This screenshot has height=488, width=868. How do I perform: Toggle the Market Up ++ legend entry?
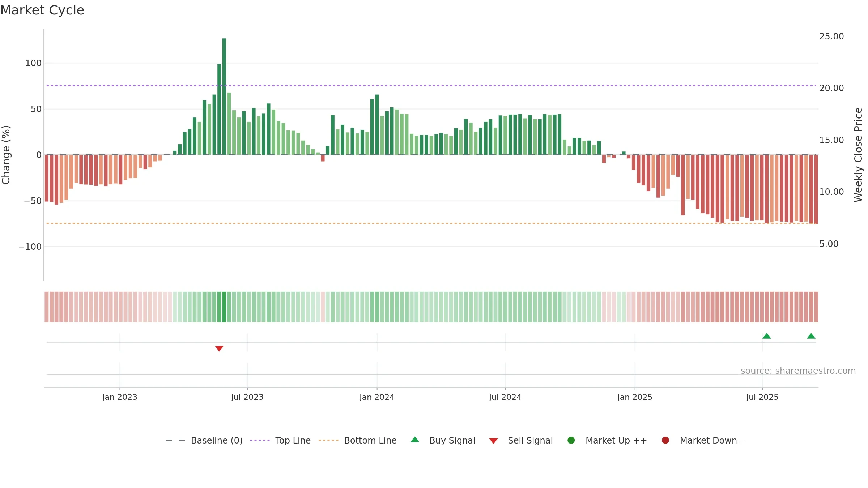click(607, 440)
